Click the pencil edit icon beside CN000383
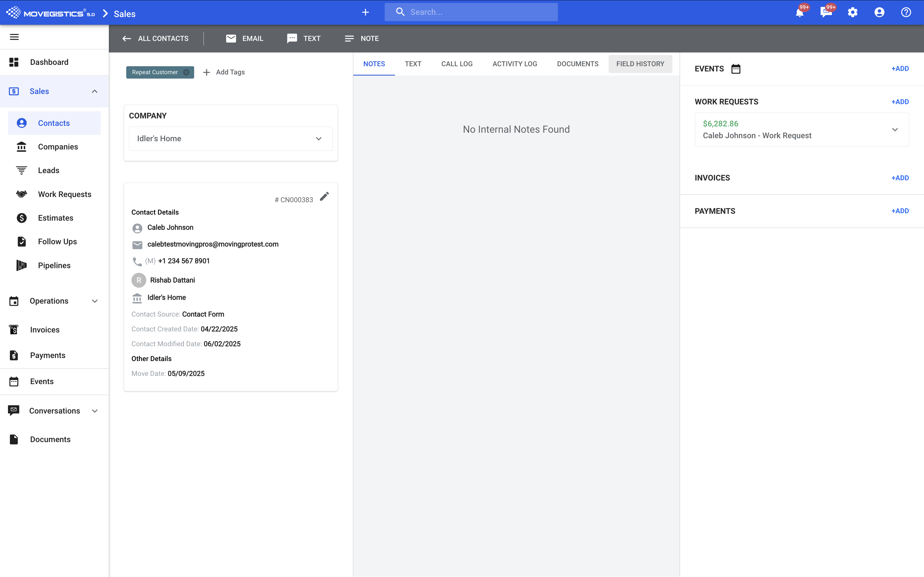 click(324, 196)
